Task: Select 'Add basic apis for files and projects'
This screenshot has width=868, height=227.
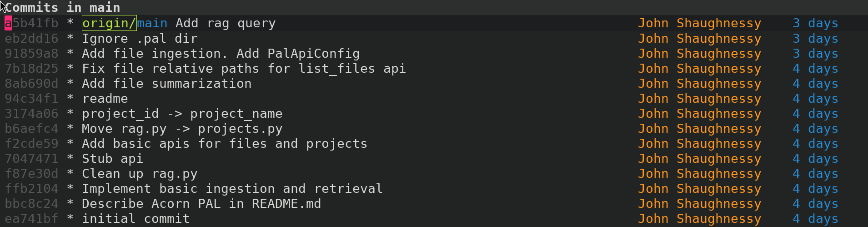Action: coord(434,144)
